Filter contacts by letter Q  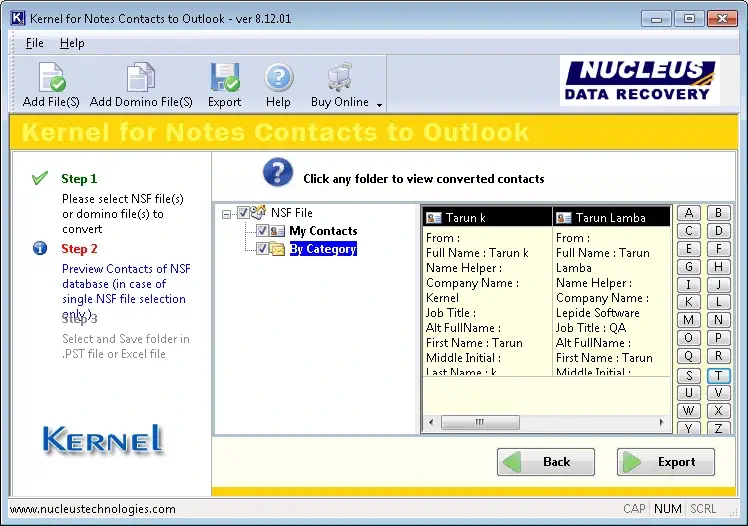tap(689, 356)
